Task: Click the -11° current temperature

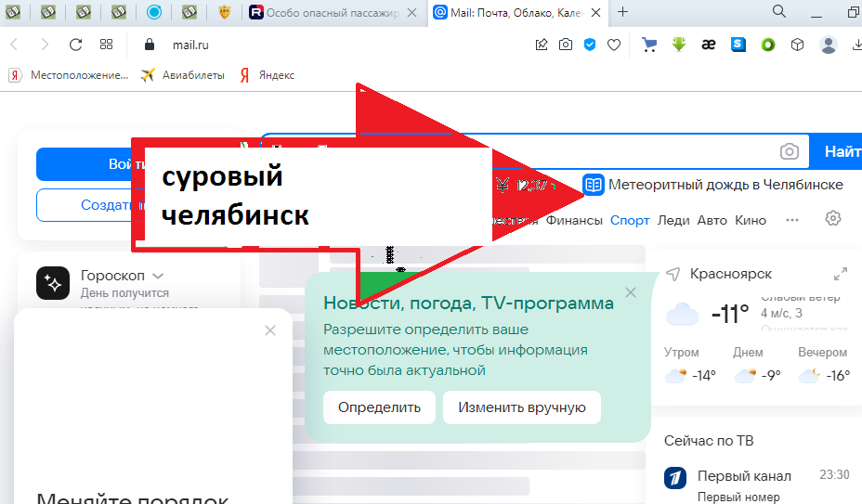Action: coord(730,314)
